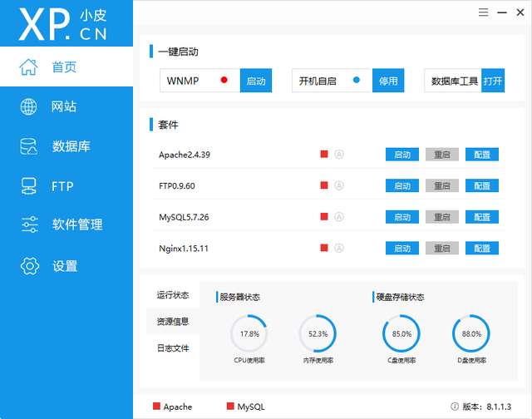
Task: Click the database cloud icon
Action: [28, 146]
